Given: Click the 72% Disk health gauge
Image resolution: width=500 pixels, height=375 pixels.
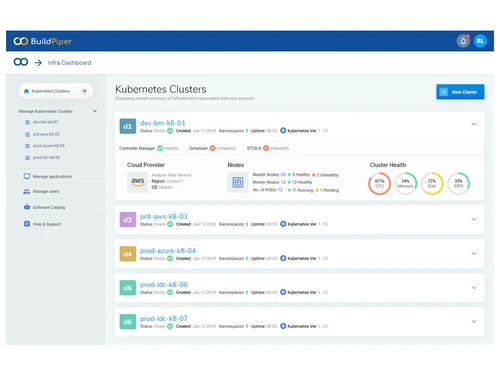Looking at the screenshot, I should pos(432,183).
